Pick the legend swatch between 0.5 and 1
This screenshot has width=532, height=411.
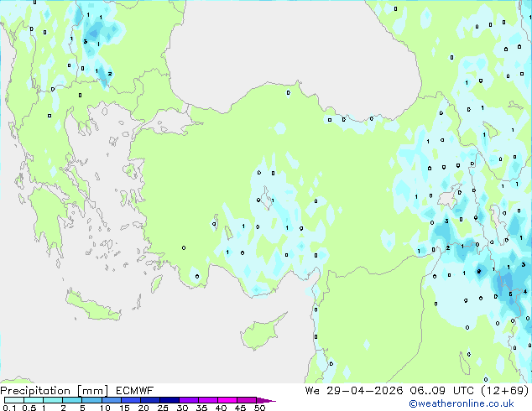click(x=34, y=400)
